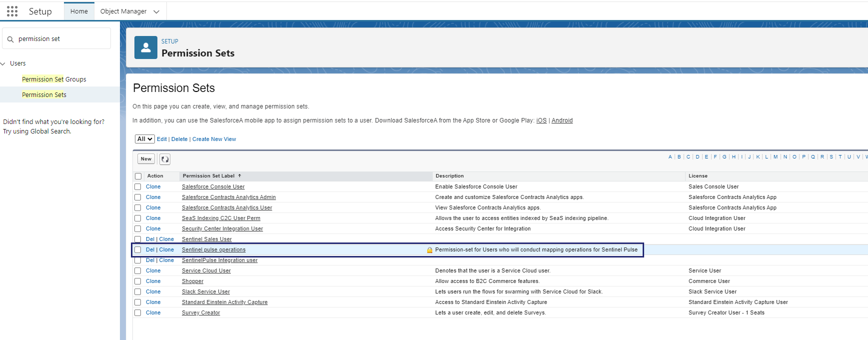Open the Android download link
868x340 pixels.
562,120
